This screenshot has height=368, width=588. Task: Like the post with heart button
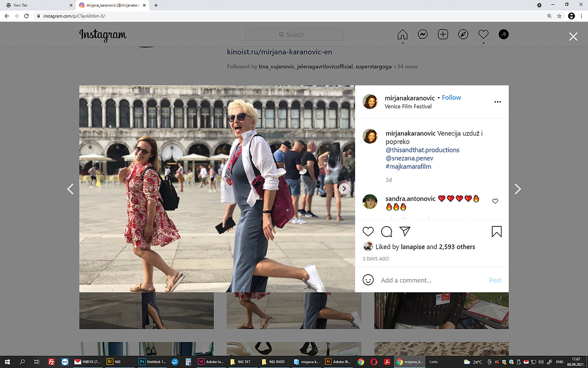[368, 232]
